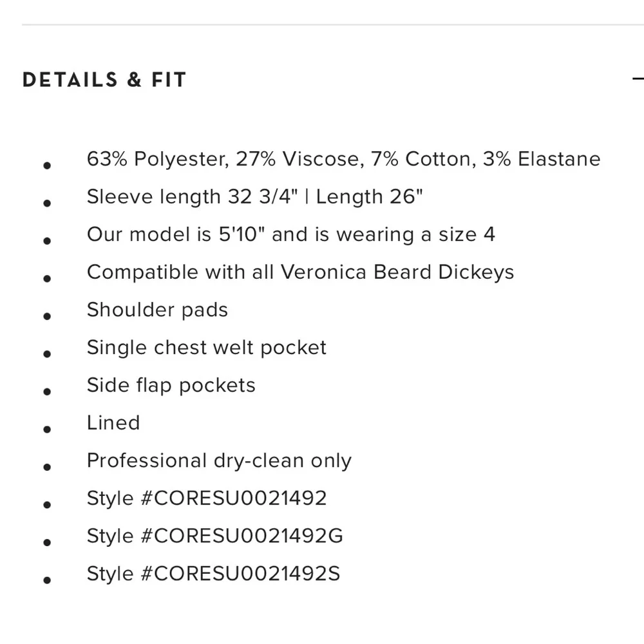Click Style #CORESU0021492G entry
The width and height of the screenshot is (644, 644).
(x=215, y=536)
